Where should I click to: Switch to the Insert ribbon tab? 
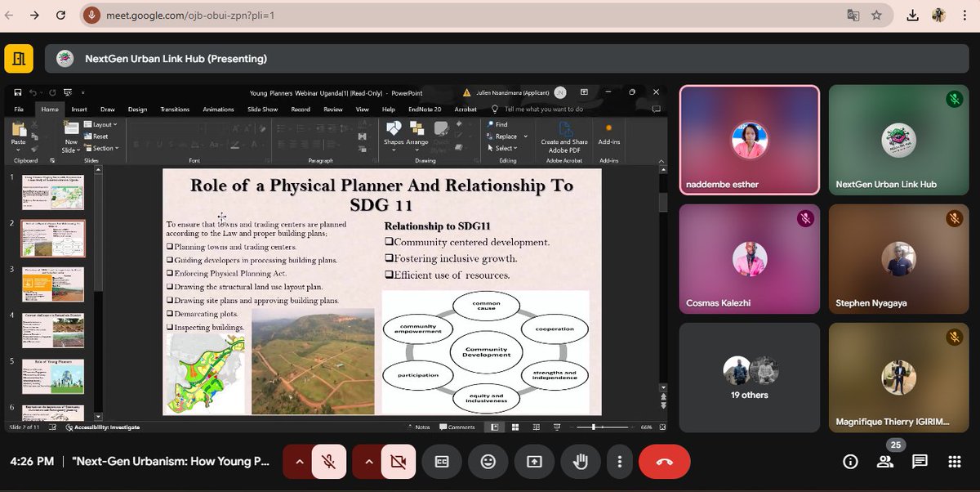79,109
